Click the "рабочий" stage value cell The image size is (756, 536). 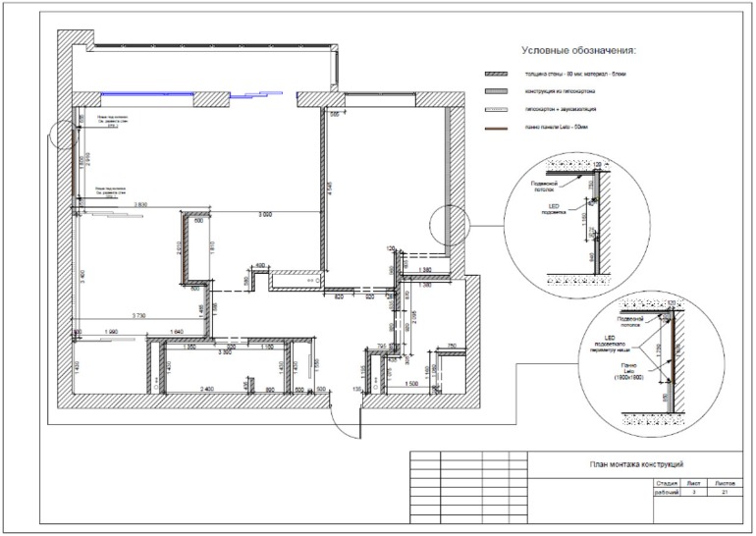[x=667, y=492]
